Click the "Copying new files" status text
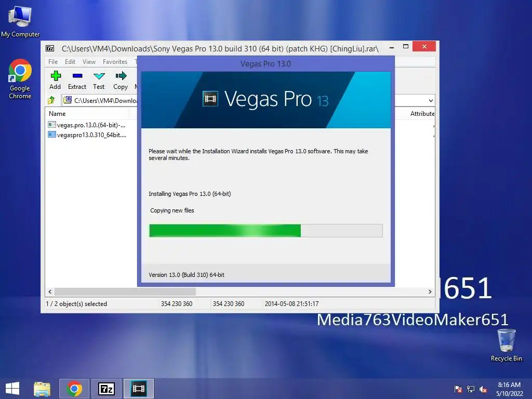This screenshot has width=532, height=399. coord(172,210)
